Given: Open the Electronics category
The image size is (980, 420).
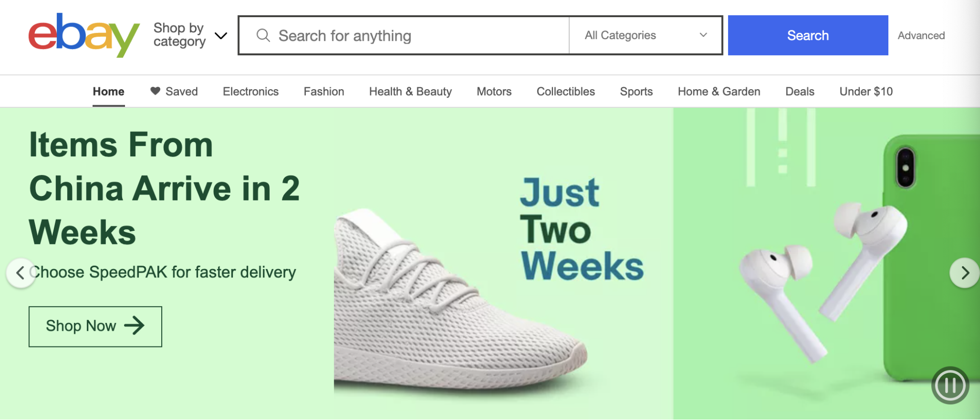Looking at the screenshot, I should click(x=251, y=92).
